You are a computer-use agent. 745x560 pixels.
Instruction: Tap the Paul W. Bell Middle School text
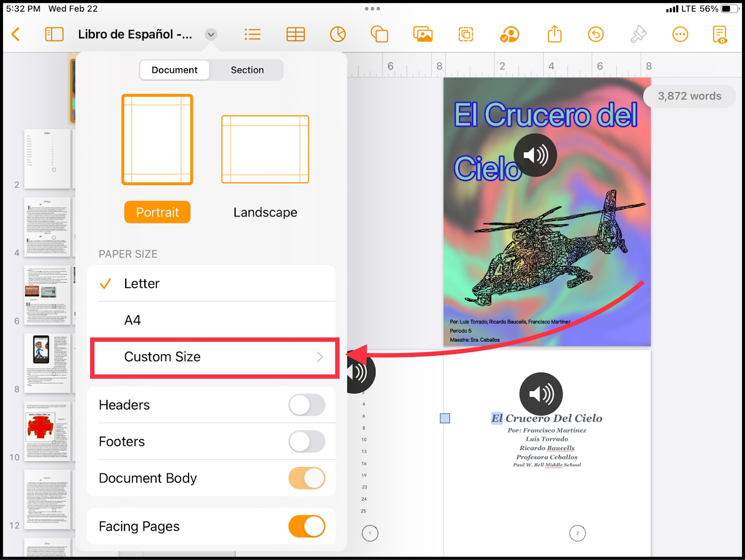pos(547,465)
